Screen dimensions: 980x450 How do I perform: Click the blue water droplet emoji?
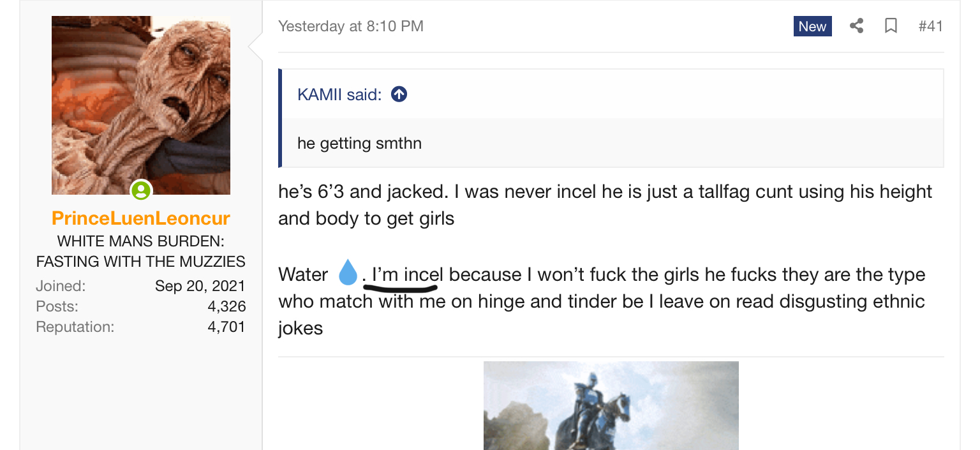coord(348,273)
